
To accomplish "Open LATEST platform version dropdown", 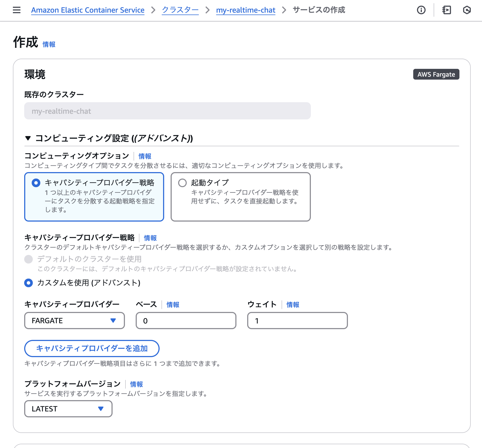I will point(68,409).
